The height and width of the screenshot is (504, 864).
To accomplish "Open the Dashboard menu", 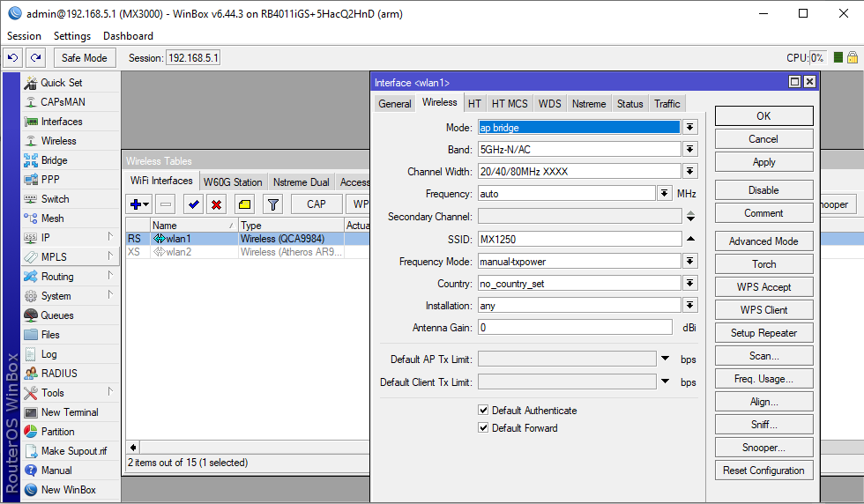I will point(128,36).
